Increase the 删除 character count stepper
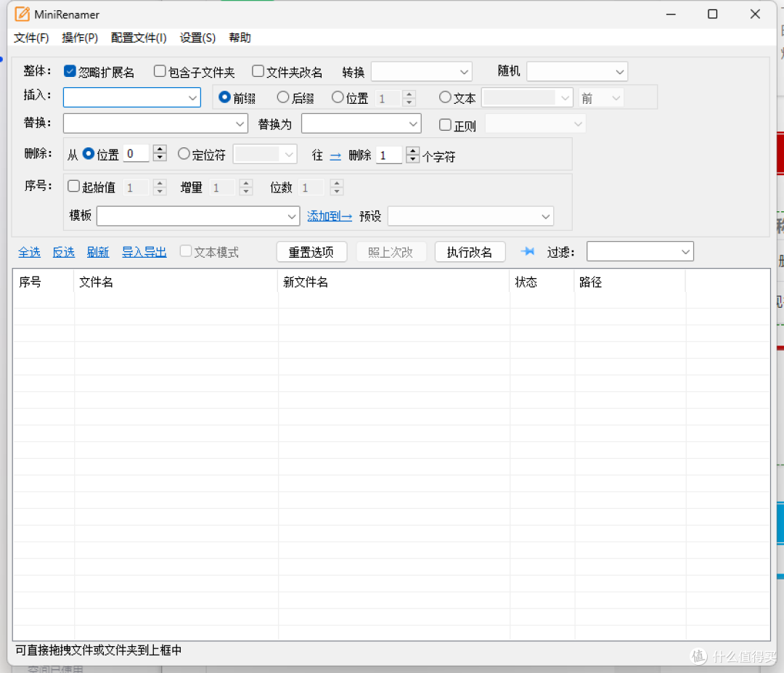Screen dimensions: 784x673 click(x=412, y=151)
